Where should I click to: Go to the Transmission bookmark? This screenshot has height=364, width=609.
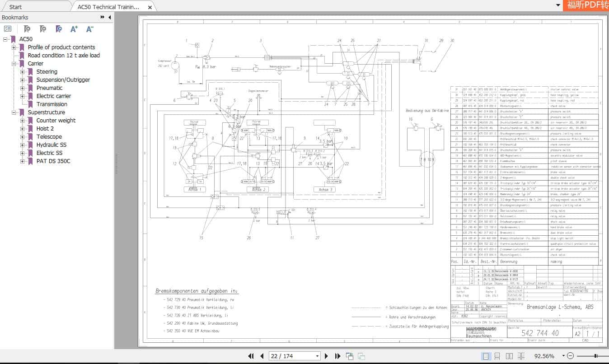pyautogui.click(x=52, y=104)
